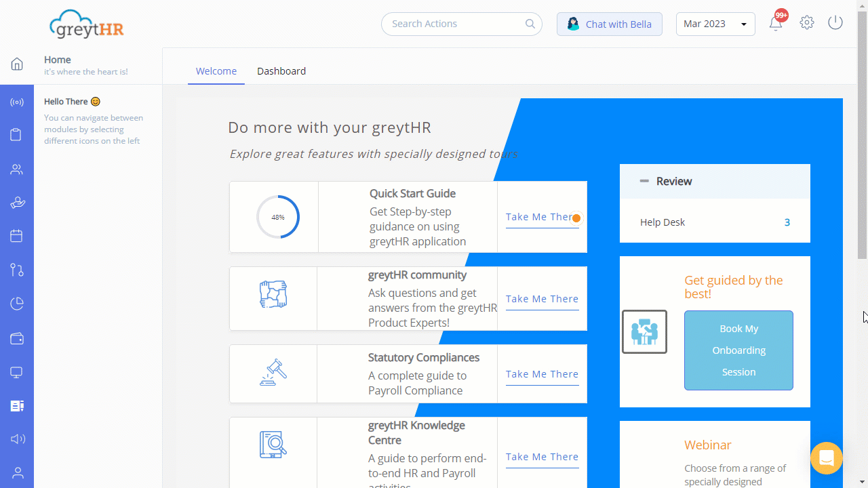Click the Bella avatar icon
Viewport: 868px width, 488px height.
point(574,24)
